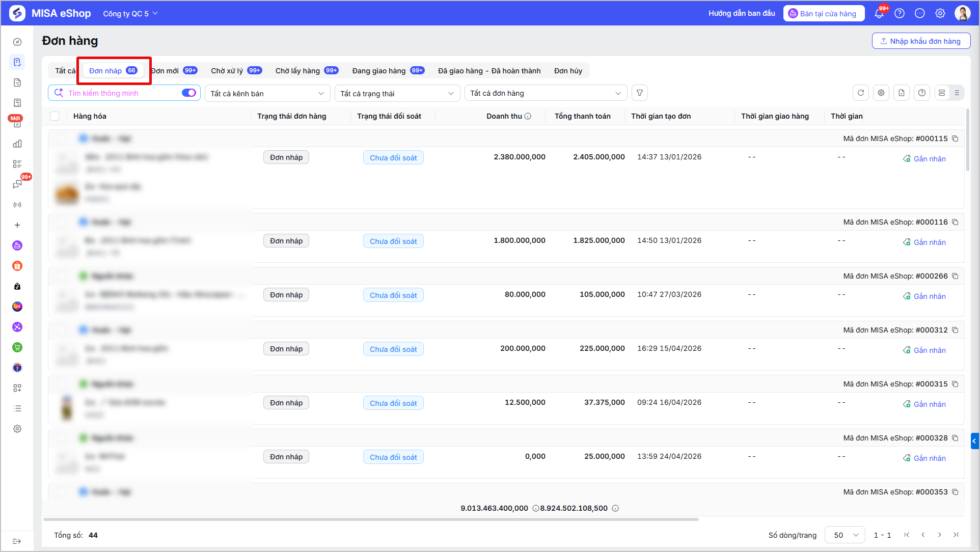The height and width of the screenshot is (552, 980).
Task: Change rows per page dropdown 50
Action: [845, 535]
